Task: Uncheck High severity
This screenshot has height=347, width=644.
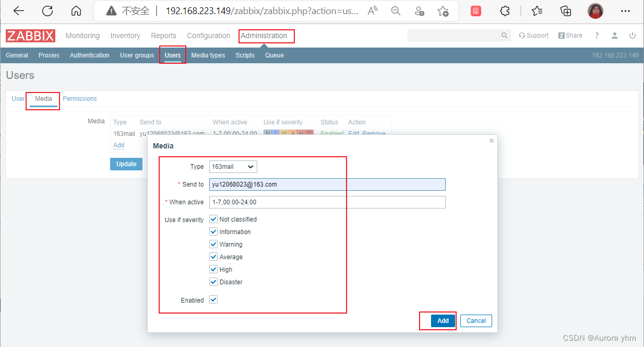Action: click(213, 269)
